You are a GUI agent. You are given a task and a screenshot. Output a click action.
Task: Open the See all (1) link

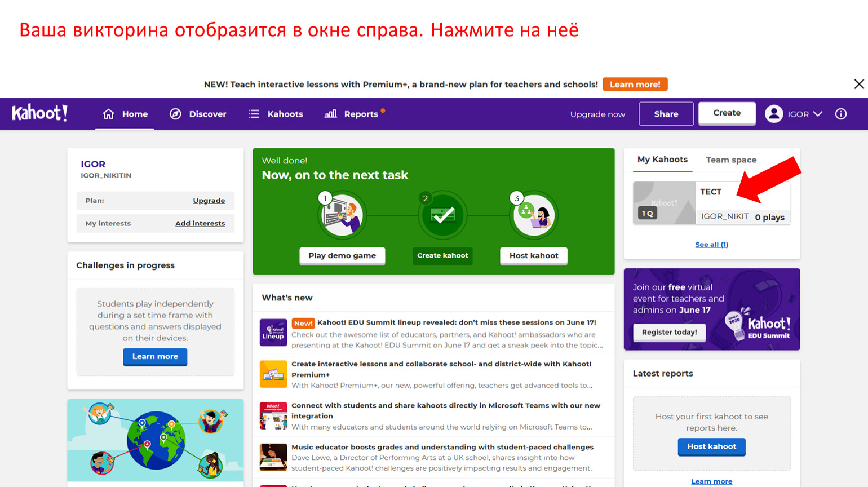[x=711, y=245]
